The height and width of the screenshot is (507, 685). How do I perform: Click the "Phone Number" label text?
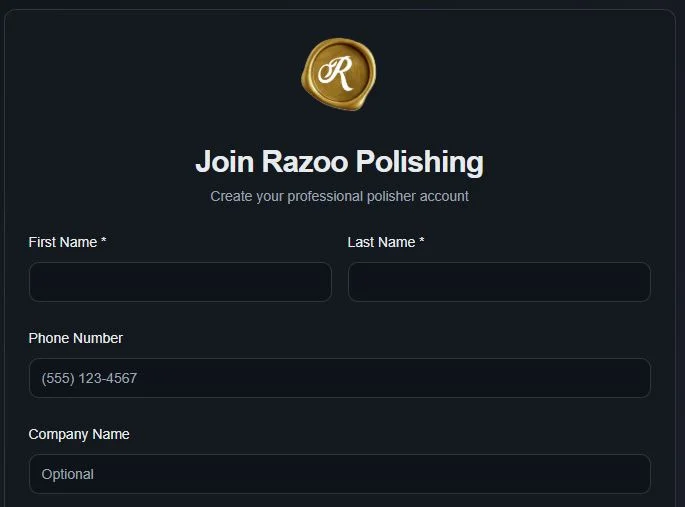pyautogui.click(x=76, y=338)
